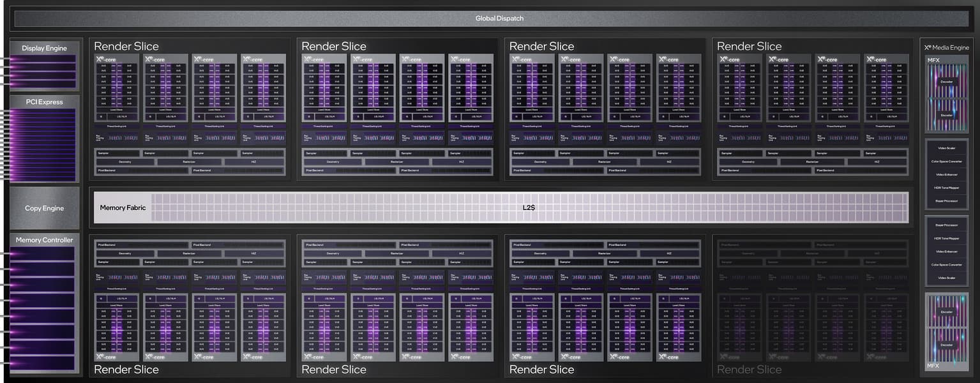Click the L2$ cache label
The image size is (980, 383).
click(x=528, y=208)
